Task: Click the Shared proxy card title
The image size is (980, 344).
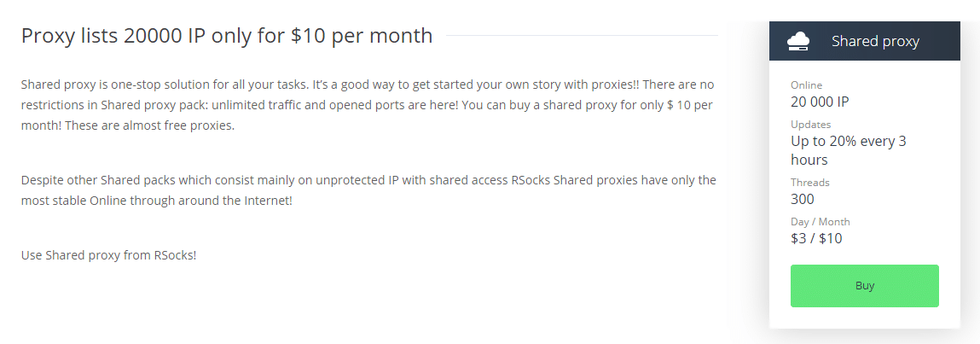Action: tap(875, 41)
